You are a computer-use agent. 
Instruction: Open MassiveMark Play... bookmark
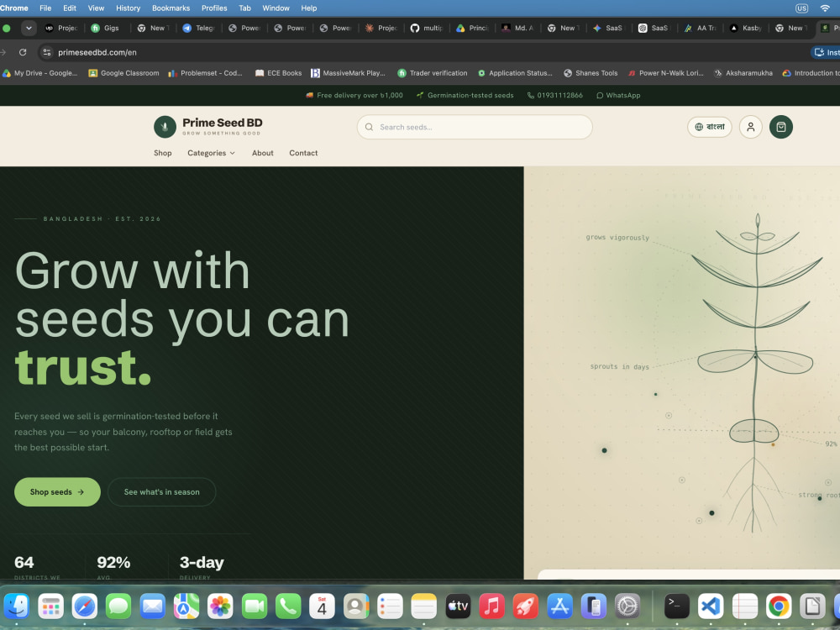click(349, 73)
